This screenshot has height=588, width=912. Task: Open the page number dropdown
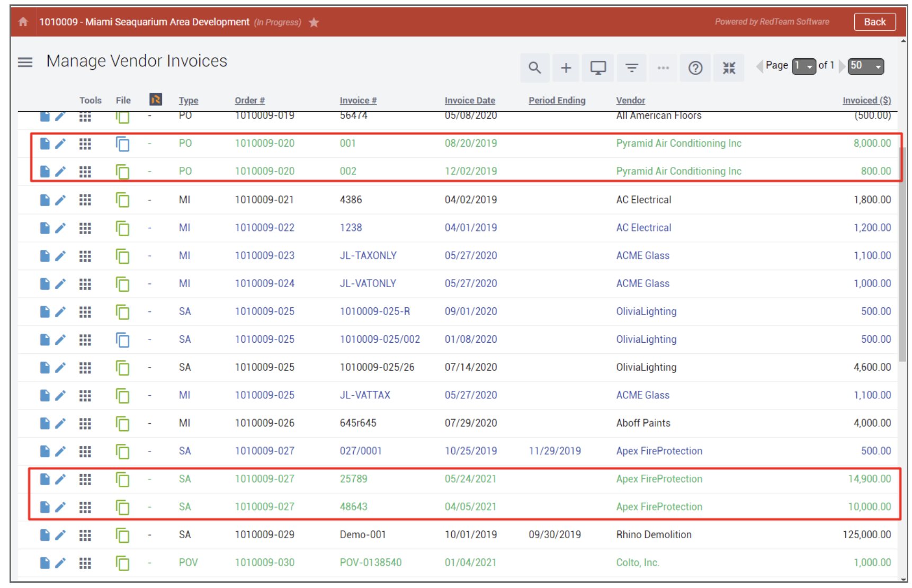pyautogui.click(x=803, y=66)
